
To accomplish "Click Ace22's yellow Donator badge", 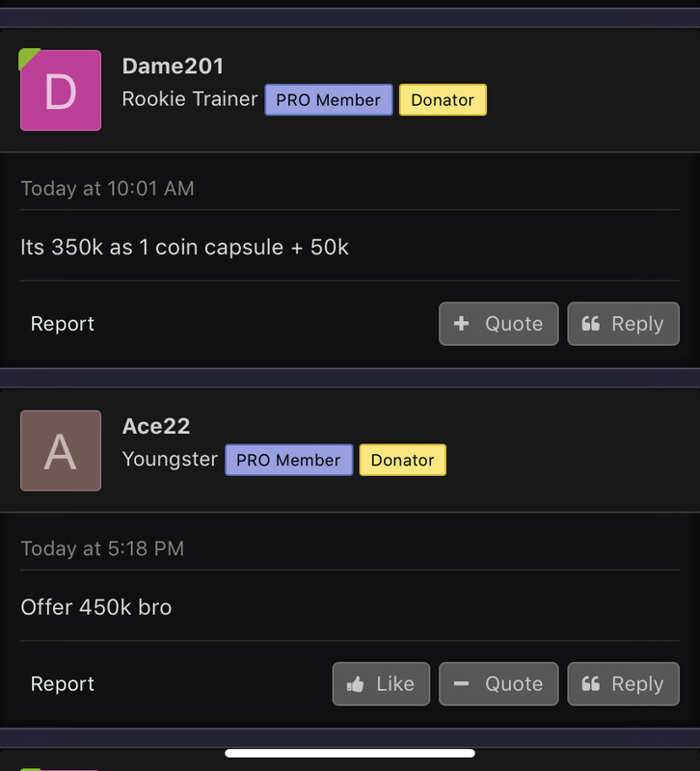I will click(402, 460).
